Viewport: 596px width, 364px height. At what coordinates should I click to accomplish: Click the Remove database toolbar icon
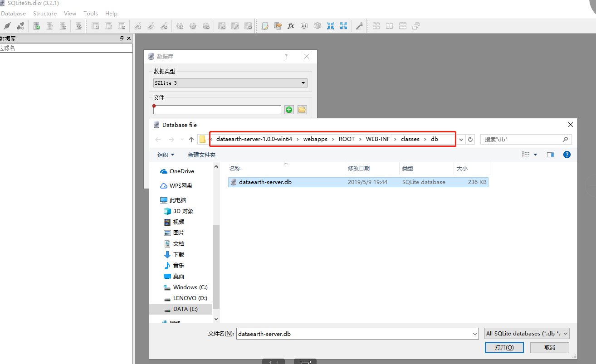[x=63, y=26]
